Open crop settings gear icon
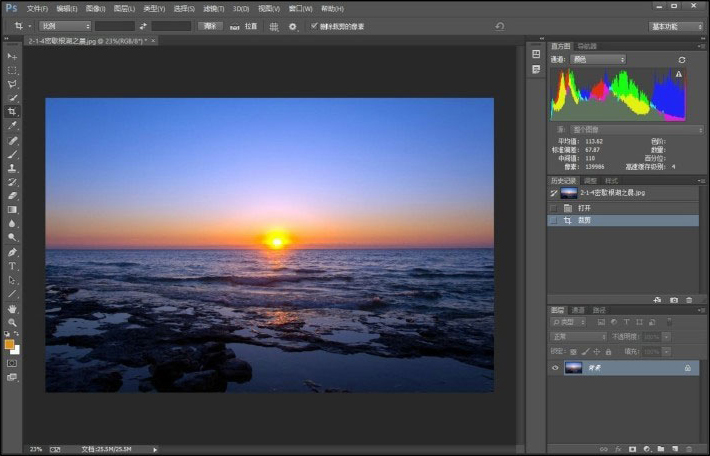This screenshot has width=710, height=456. (x=292, y=26)
